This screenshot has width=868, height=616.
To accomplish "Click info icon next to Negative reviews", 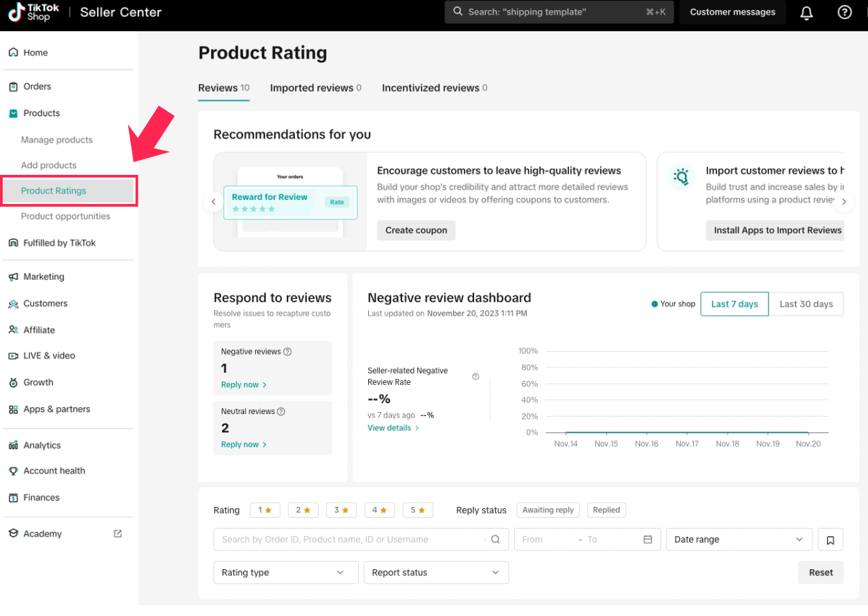I will (x=288, y=352).
